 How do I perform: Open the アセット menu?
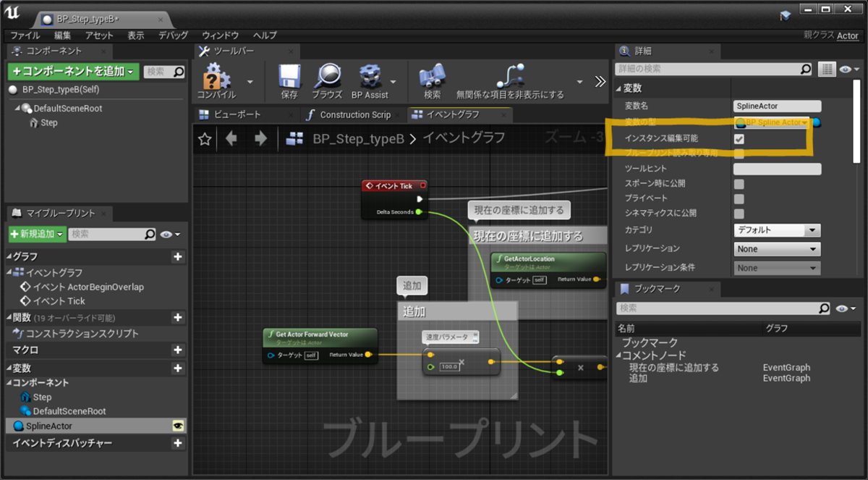99,35
